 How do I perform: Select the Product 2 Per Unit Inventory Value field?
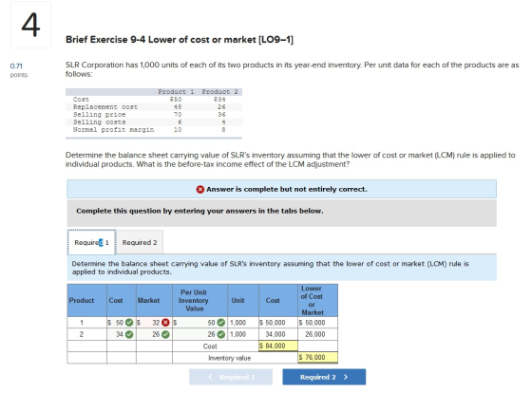pos(199,334)
